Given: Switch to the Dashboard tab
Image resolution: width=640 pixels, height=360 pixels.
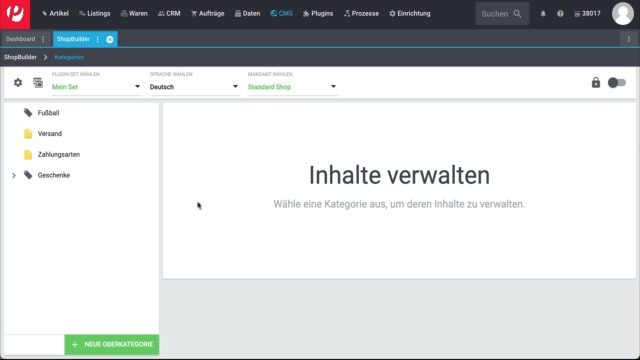Looking at the screenshot, I should point(20,39).
